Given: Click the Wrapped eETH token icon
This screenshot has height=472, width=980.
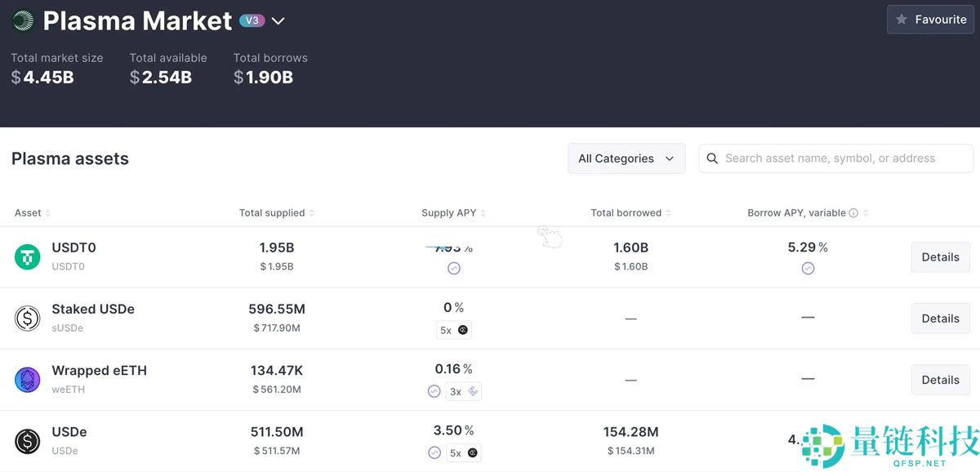Looking at the screenshot, I should pos(27,379).
